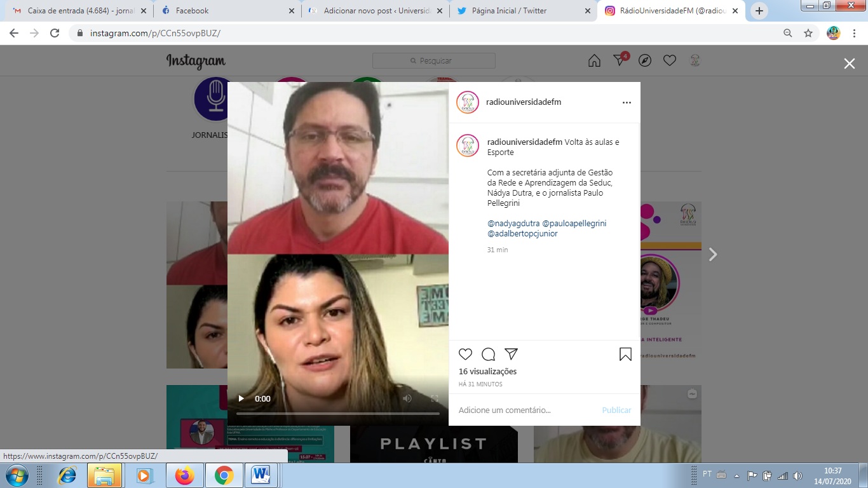Click the video progress bar
This screenshot has height=488, width=868.
click(338, 414)
